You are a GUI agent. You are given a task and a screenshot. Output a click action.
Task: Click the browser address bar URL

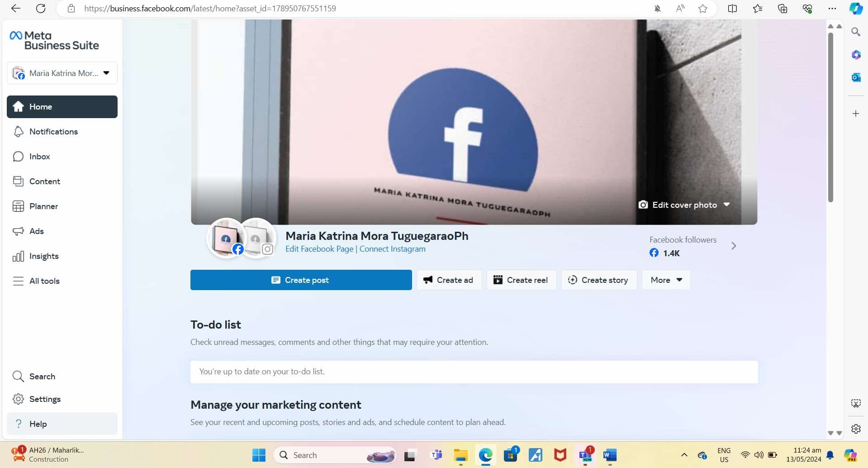210,9
